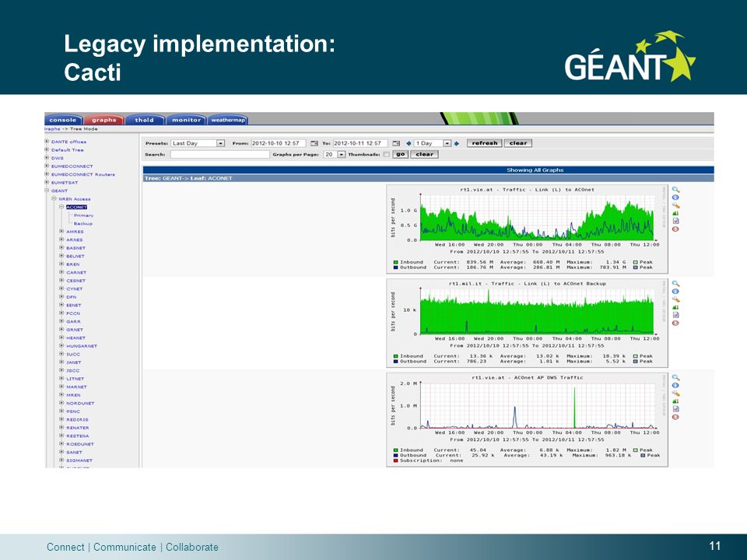This screenshot has width=747, height=560.
Task: Open the green bars icon for ACOnet link graph
Action: coord(675,213)
